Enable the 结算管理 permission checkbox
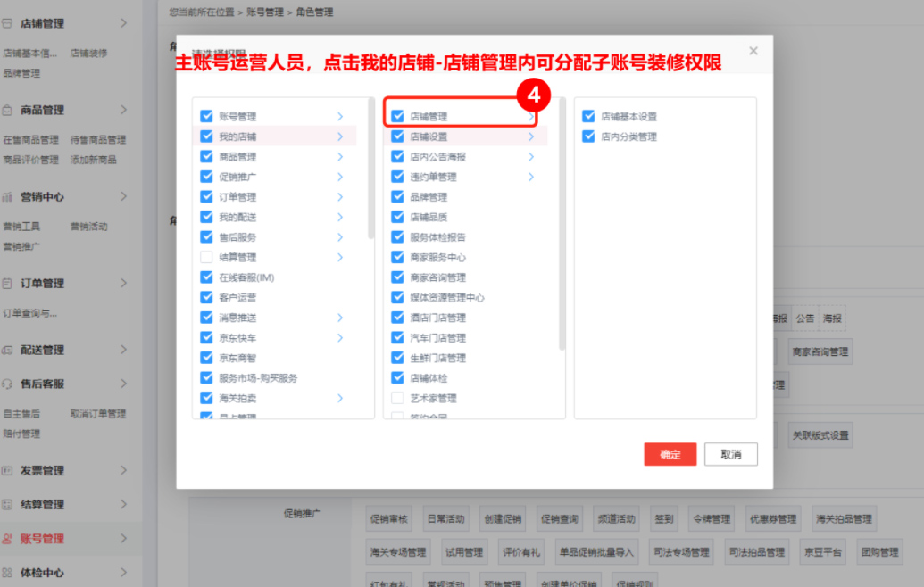 click(x=208, y=259)
